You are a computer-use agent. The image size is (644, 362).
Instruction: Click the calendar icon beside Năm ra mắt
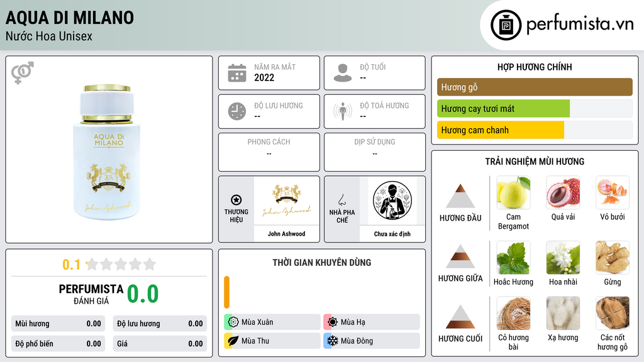237,73
